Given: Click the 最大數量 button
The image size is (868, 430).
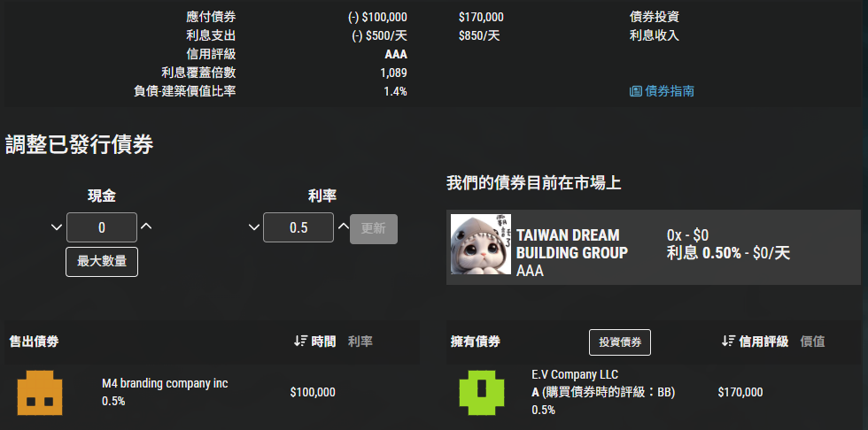Looking at the screenshot, I should (102, 262).
